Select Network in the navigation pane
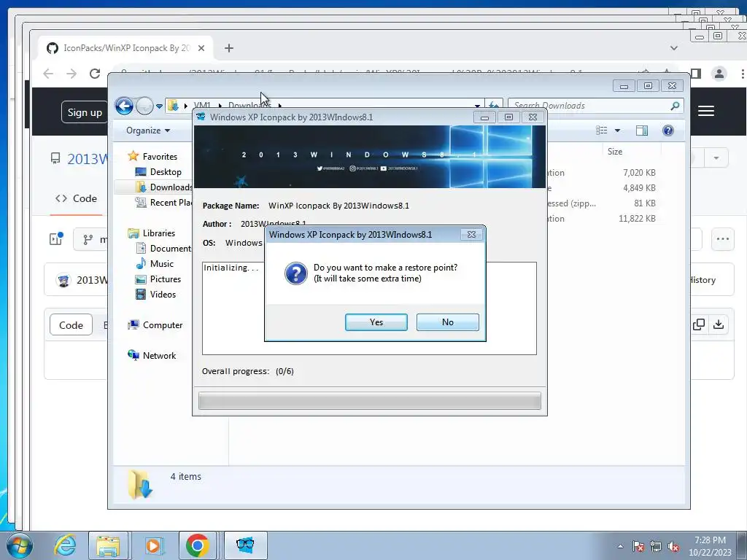The image size is (747, 560). (152, 355)
